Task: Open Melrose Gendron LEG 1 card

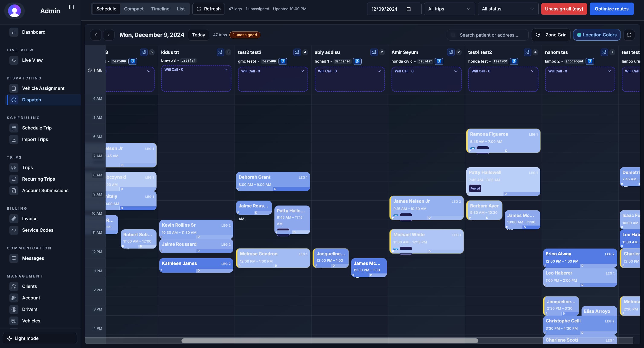Action: coord(273,258)
